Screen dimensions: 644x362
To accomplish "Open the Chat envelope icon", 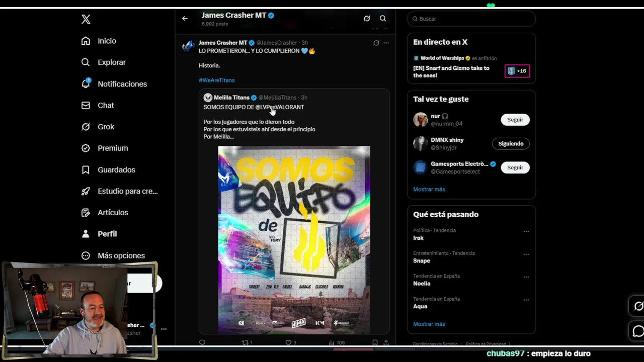I will 86,105.
